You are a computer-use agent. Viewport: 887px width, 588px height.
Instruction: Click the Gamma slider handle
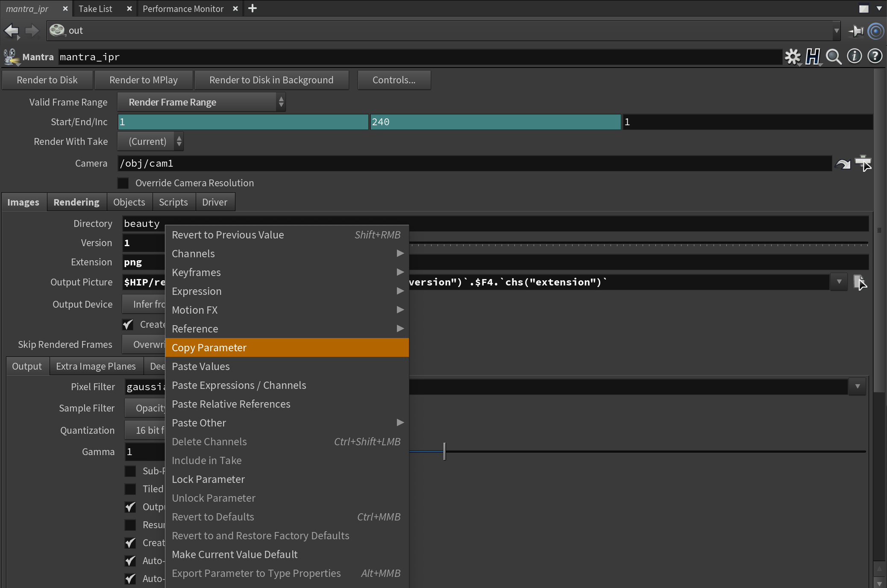tap(444, 451)
